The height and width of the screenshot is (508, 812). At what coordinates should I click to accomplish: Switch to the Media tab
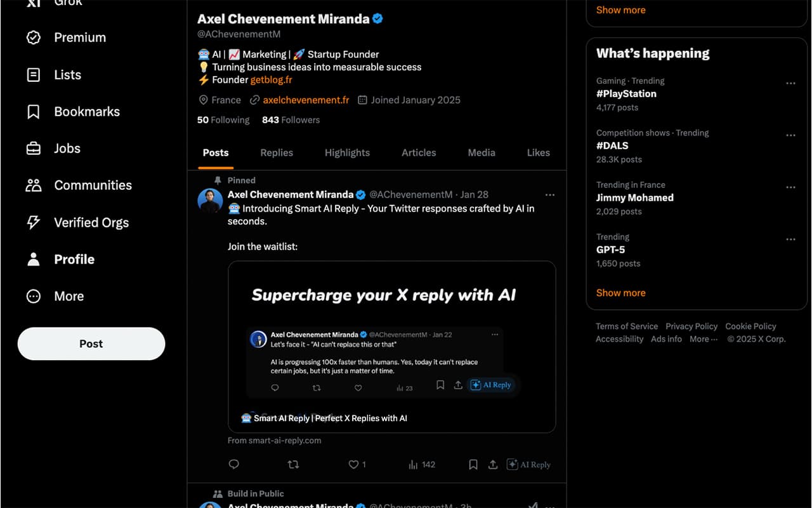(x=481, y=152)
